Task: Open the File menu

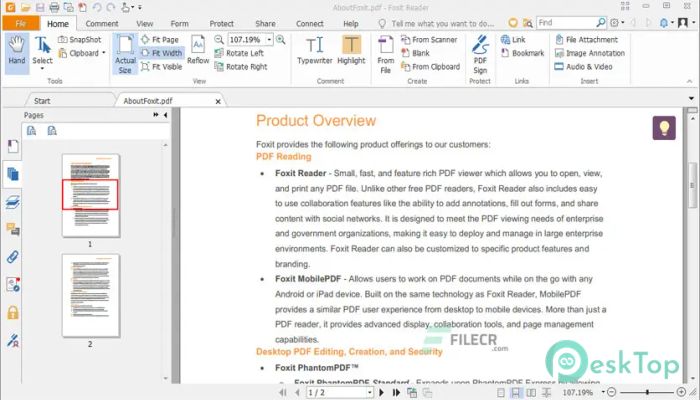Action: click(x=21, y=23)
